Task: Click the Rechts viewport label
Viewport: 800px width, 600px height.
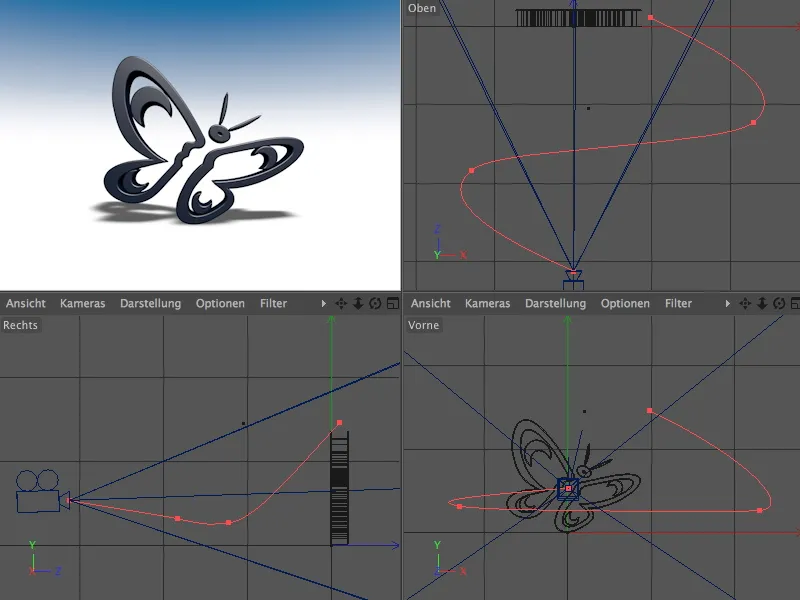Action: [20, 325]
